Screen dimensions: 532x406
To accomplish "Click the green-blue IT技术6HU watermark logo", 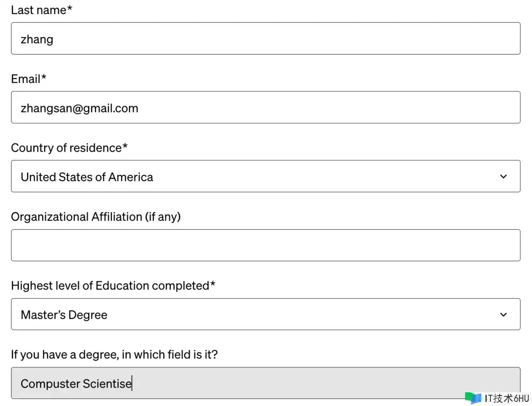I will point(473,398).
